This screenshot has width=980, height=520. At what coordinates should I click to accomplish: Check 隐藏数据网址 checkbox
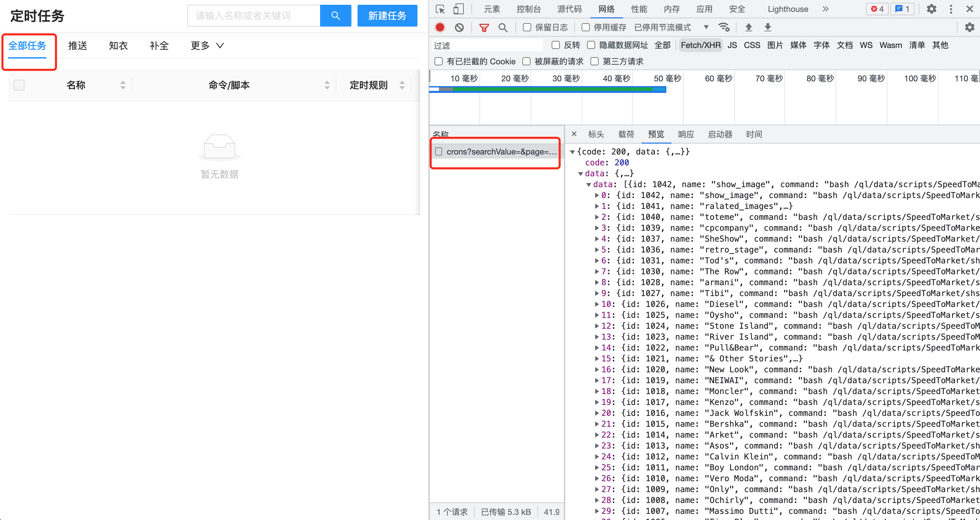point(591,45)
